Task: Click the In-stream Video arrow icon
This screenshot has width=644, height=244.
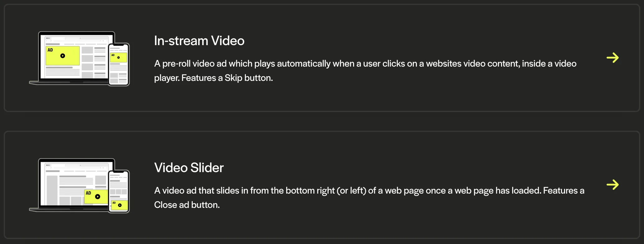Action: pos(613,58)
